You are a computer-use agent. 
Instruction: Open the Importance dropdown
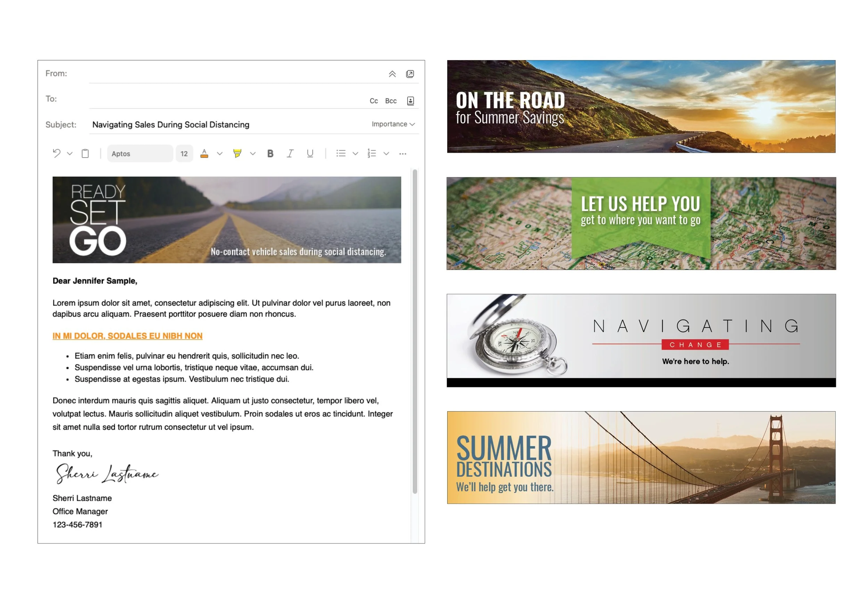393,124
